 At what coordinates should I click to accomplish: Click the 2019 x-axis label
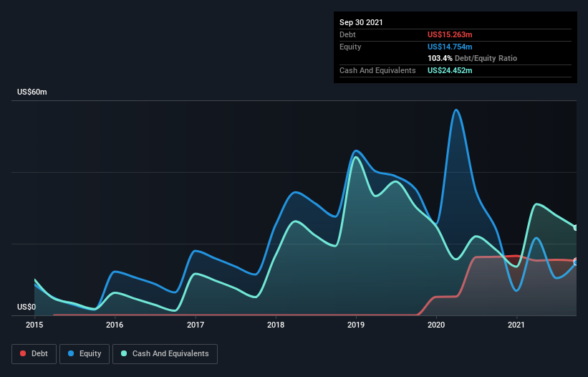click(356, 325)
